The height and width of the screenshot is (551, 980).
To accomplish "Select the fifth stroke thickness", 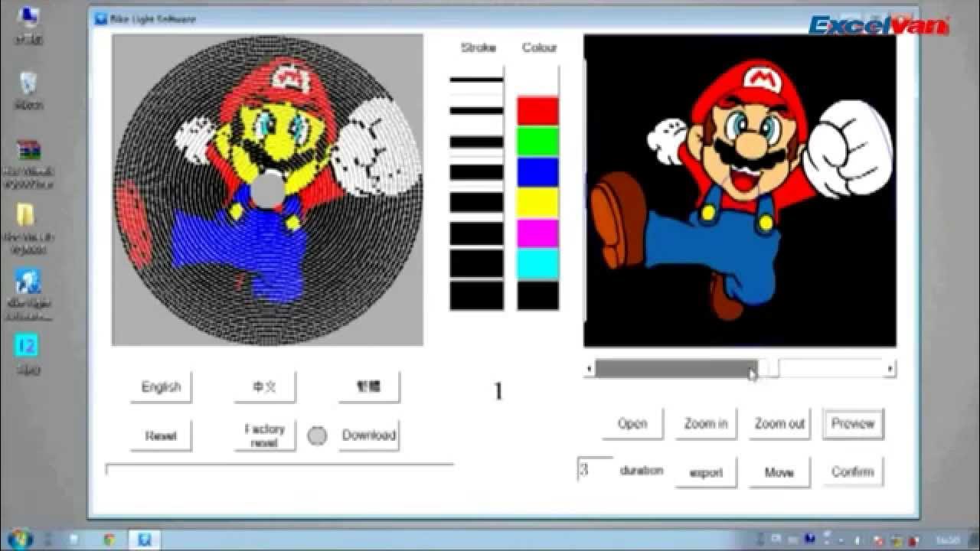I will click(476, 202).
